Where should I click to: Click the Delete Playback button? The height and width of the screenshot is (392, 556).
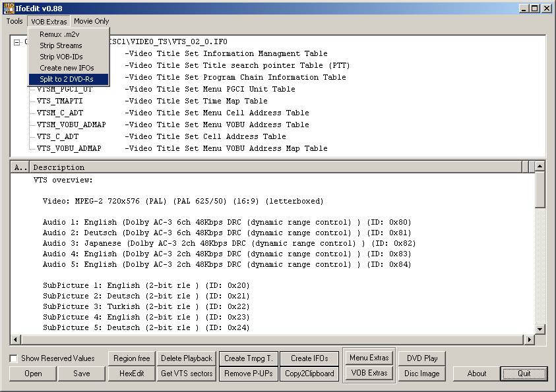pos(186,358)
